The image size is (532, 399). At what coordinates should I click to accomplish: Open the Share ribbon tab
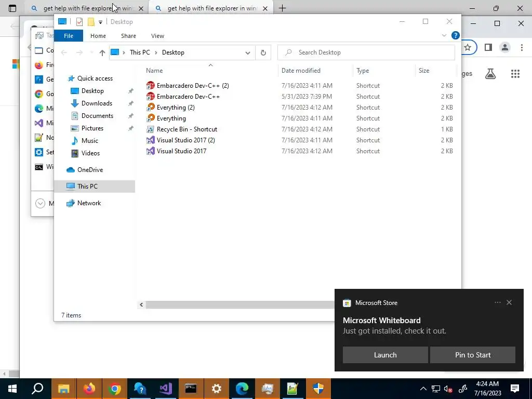[x=128, y=36]
